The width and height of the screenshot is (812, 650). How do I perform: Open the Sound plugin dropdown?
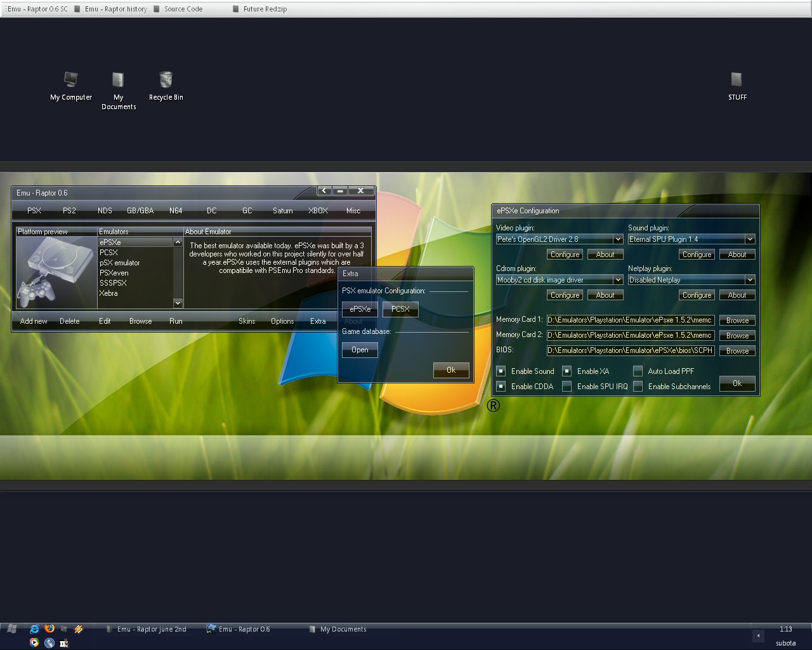(750, 239)
